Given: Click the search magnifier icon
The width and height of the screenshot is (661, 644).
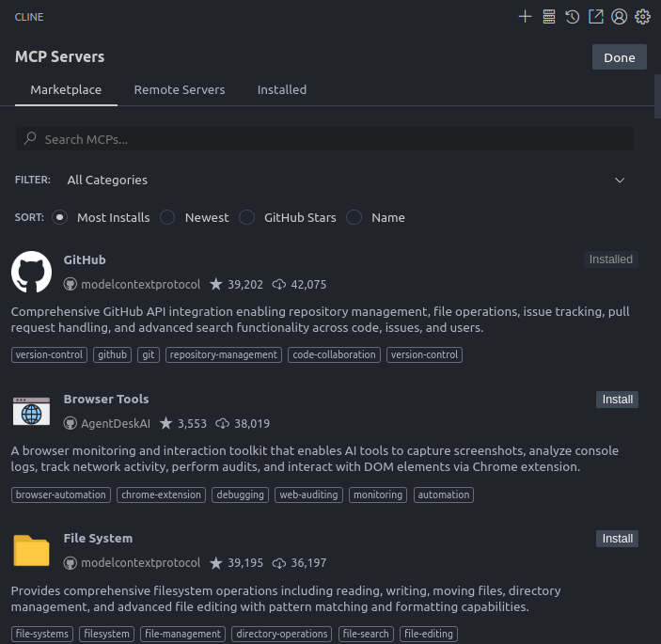Looking at the screenshot, I should click(x=30, y=138).
